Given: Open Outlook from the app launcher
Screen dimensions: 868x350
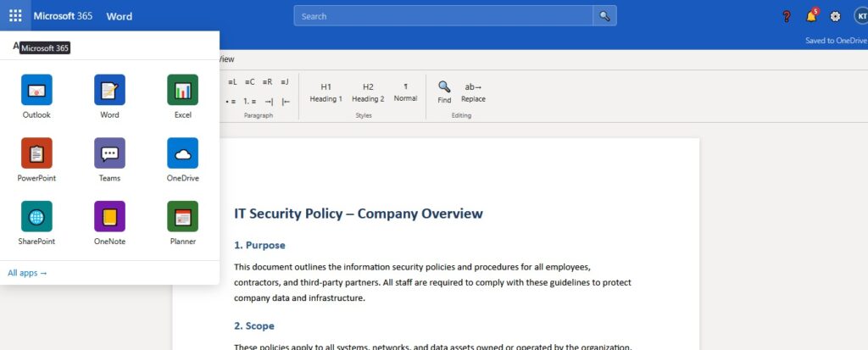Looking at the screenshot, I should [x=36, y=97].
